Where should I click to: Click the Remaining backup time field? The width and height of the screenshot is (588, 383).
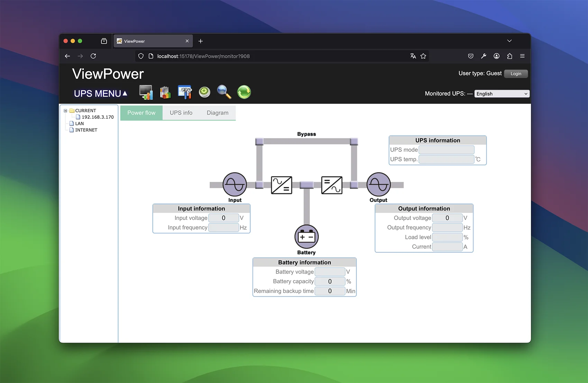tap(330, 291)
